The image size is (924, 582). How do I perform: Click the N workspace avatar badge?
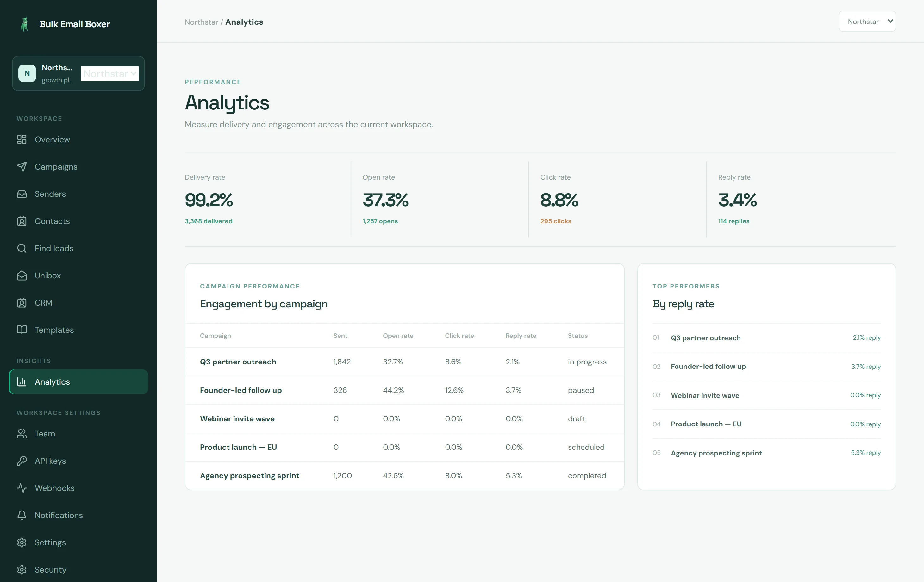[27, 73]
